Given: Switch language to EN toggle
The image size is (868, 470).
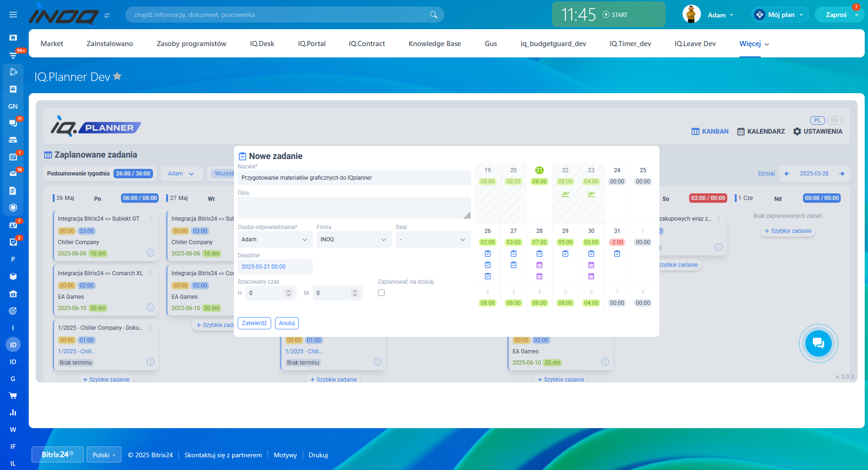Looking at the screenshot, I should click(x=835, y=120).
